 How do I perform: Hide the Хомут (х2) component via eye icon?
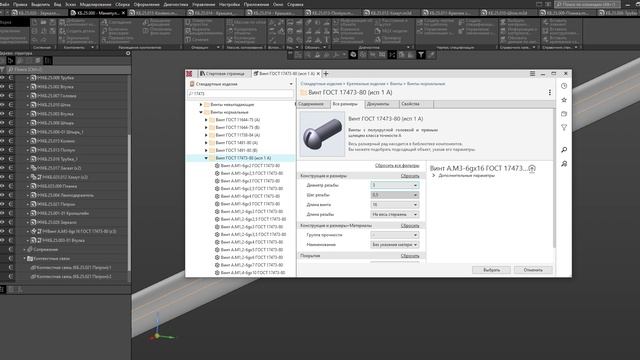(2, 177)
